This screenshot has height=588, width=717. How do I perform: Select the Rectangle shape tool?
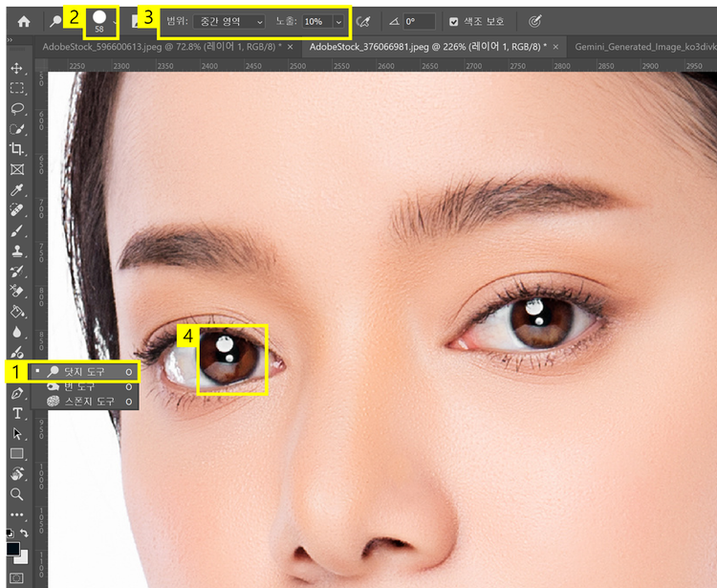tap(17, 453)
